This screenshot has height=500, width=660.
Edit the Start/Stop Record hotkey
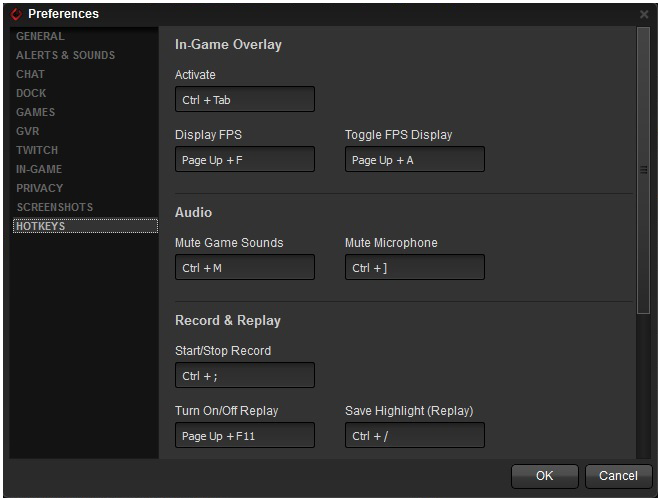tap(244, 375)
